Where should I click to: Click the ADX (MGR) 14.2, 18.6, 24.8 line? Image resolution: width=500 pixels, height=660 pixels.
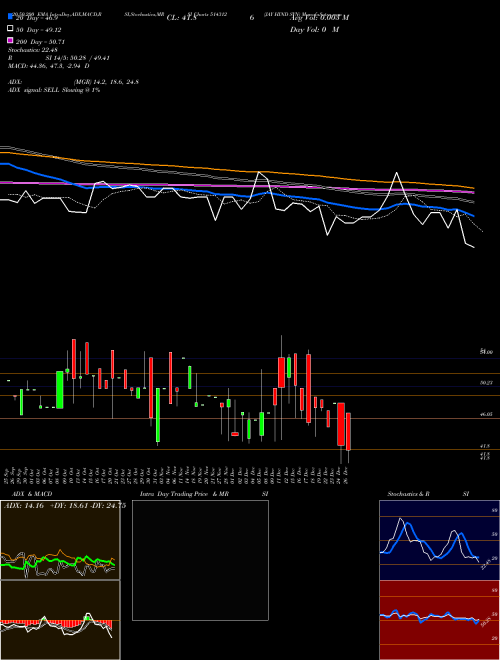73,82
